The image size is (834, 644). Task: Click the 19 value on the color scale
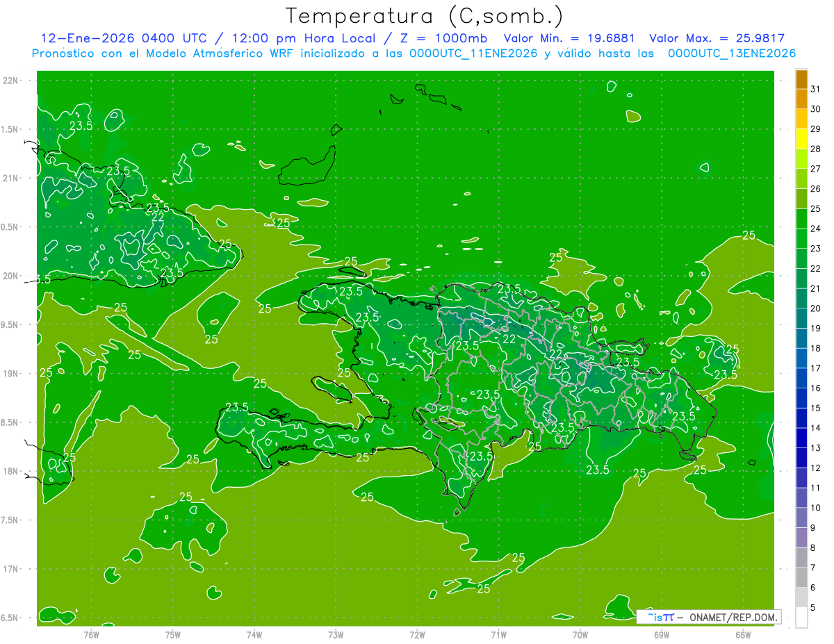pyautogui.click(x=816, y=328)
